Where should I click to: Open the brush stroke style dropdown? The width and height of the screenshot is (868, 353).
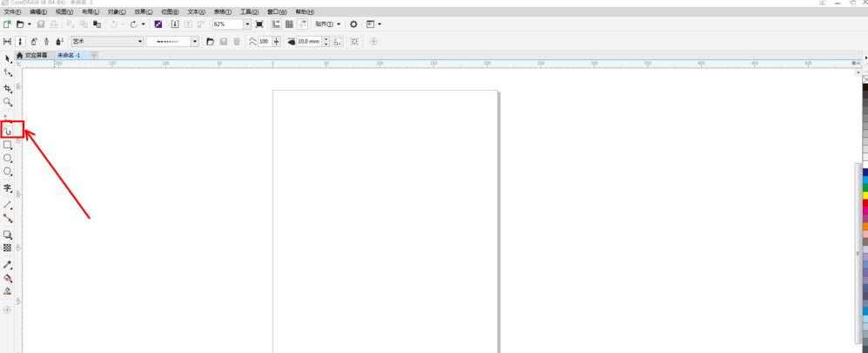click(x=194, y=41)
